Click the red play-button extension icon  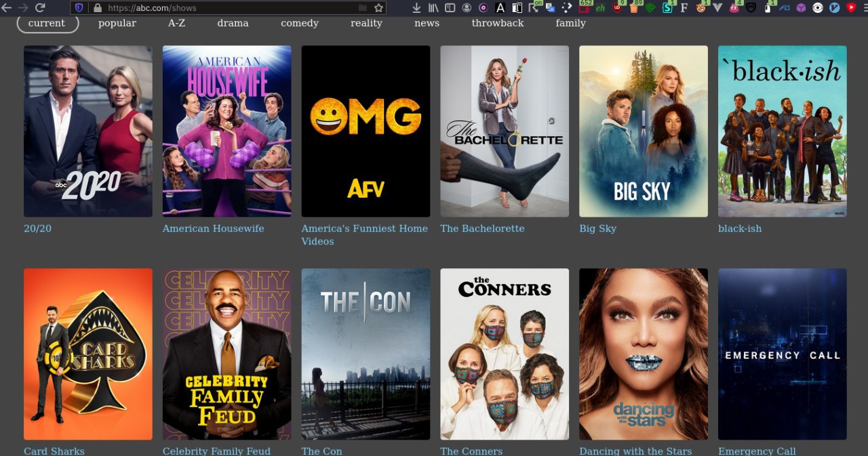tap(851, 7)
